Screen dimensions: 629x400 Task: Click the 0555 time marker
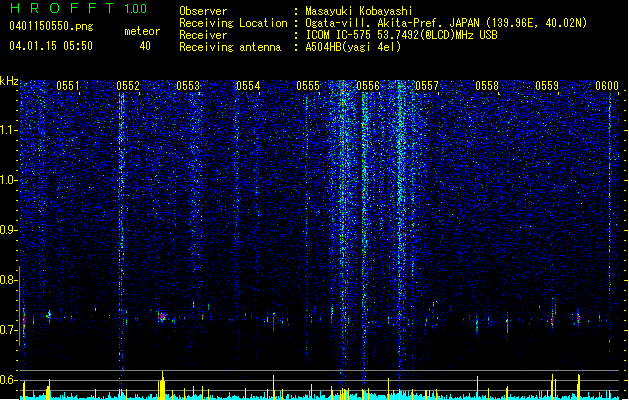pyautogui.click(x=308, y=86)
